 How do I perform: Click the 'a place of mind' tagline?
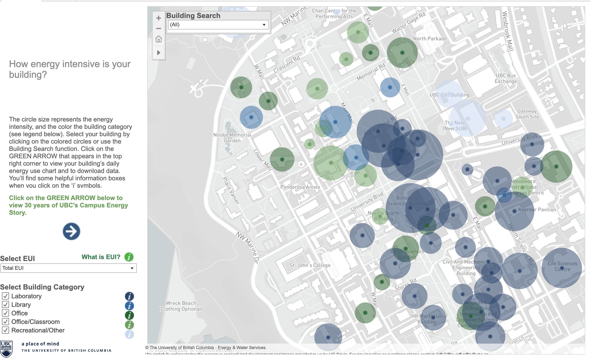coord(40,344)
